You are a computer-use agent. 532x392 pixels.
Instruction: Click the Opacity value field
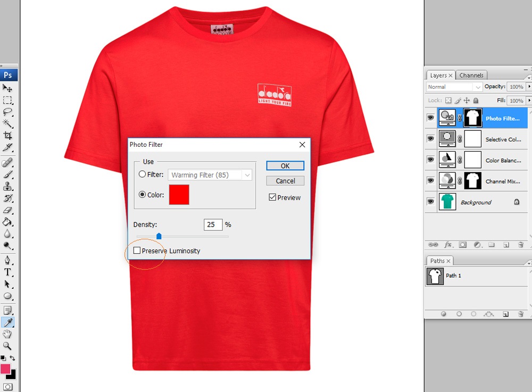pyautogui.click(x=516, y=87)
